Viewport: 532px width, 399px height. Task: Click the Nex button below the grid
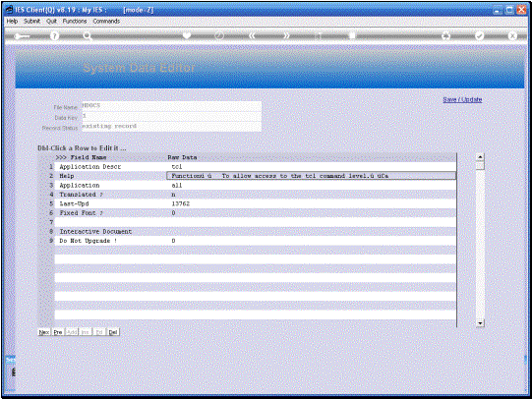[x=44, y=332]
